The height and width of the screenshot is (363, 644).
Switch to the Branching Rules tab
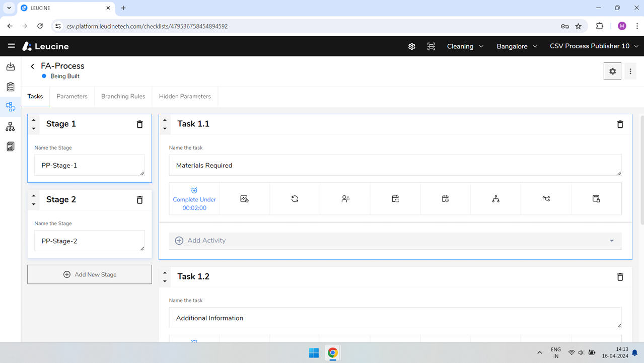[x=123, y=96]
